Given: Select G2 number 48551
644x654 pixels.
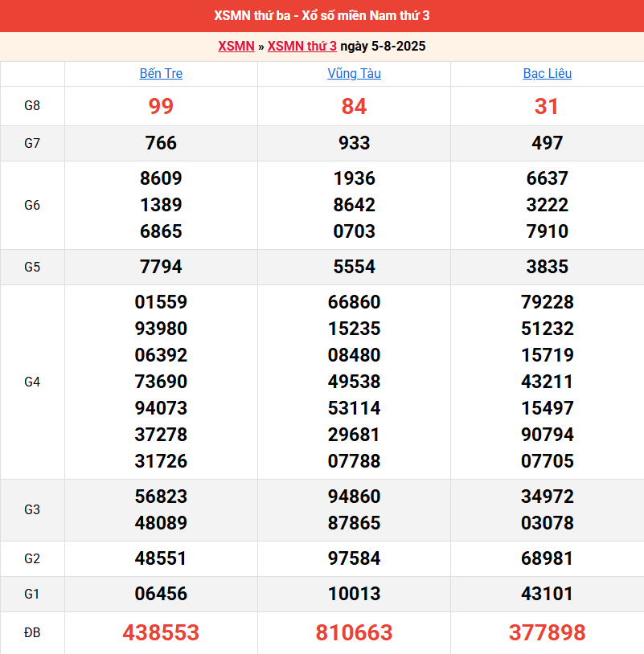Looking at the screenshot, I should (x=161, y=558).
